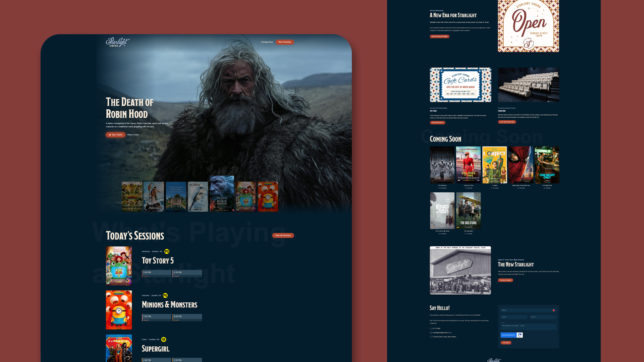Book the Toy Story 5 3:30 PM session
This screenshot has width=644, height=362.
[x=157, y=274]
